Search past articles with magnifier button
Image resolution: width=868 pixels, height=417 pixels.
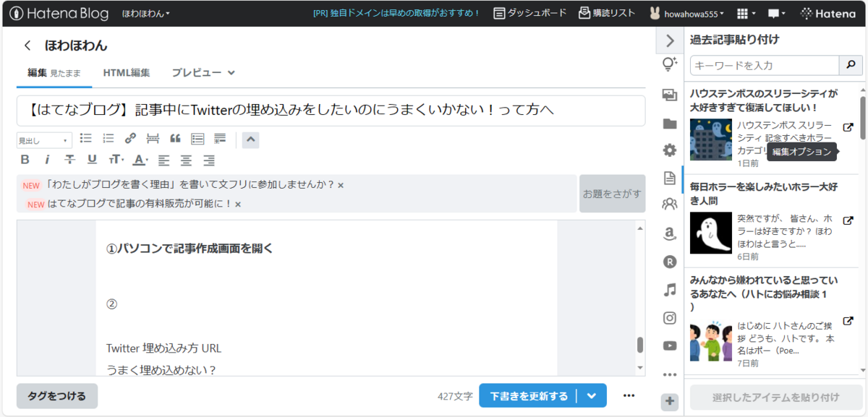click(x=851, y=65)
